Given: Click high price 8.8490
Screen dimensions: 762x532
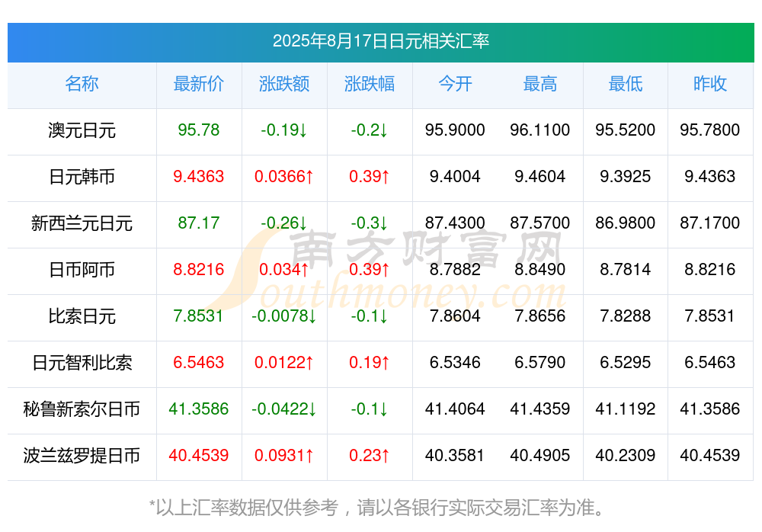Looking at the screenshot, I should (540, 269).
